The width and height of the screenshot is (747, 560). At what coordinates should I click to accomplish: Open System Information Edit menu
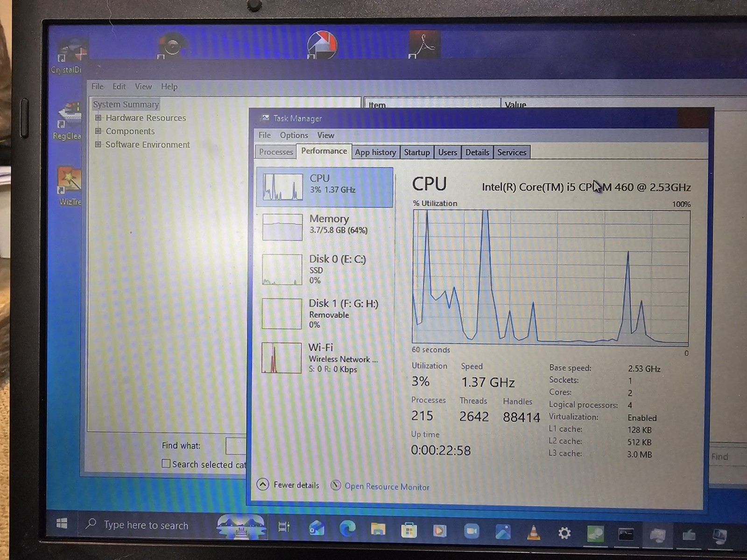coord(119,86)
